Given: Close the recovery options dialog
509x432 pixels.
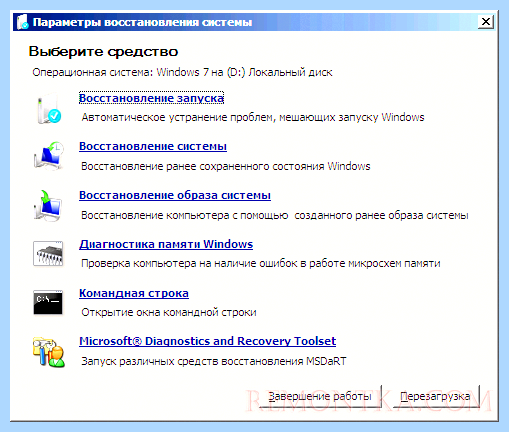Looking at the screenshot, I should point(486,22).
